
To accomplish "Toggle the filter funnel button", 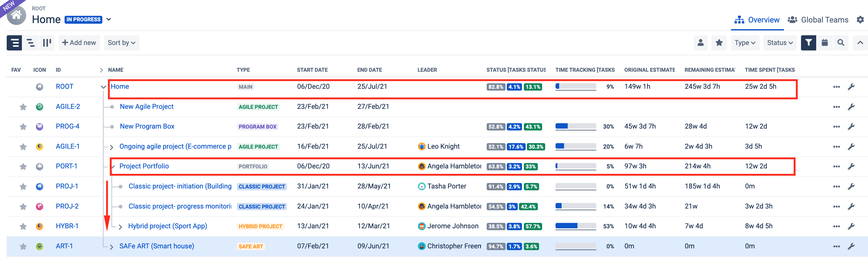I will point(808,43).
